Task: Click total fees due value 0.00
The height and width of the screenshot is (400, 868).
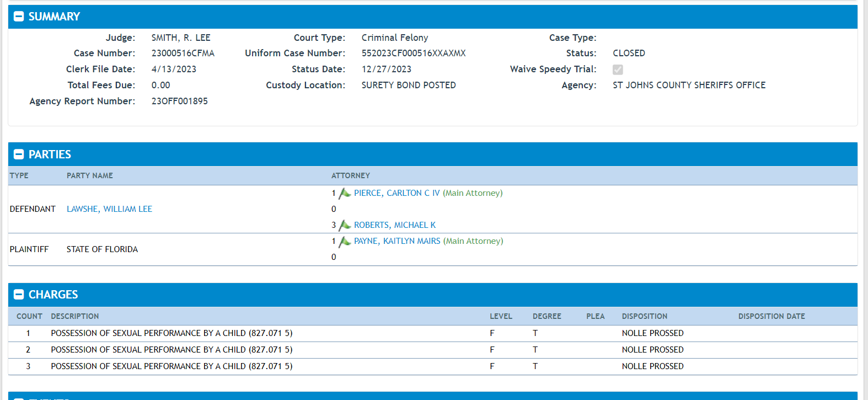Action: tap(161, 86)
